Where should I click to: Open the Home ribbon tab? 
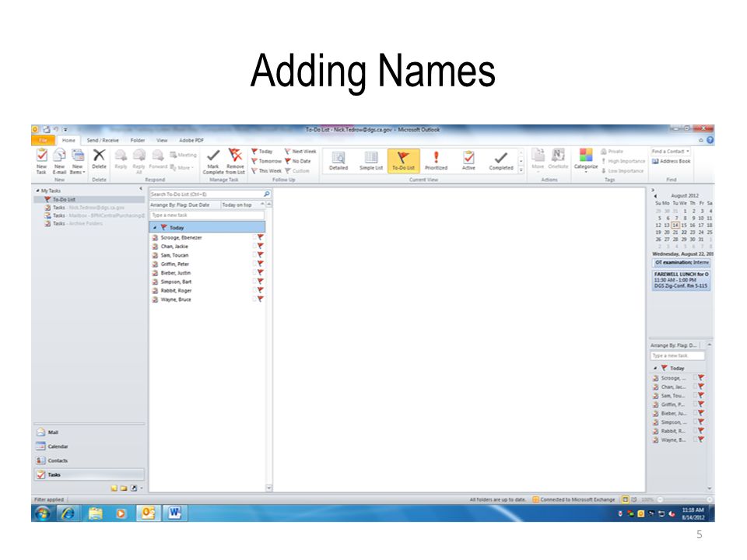(68, 140)
